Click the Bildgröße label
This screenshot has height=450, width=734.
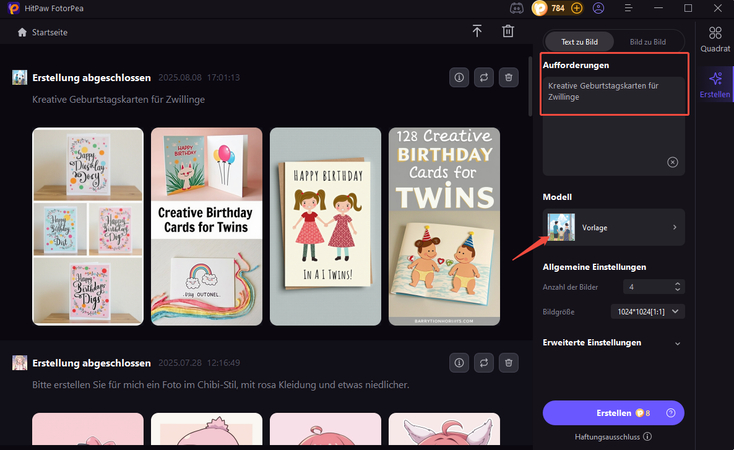tap(558, 311)
